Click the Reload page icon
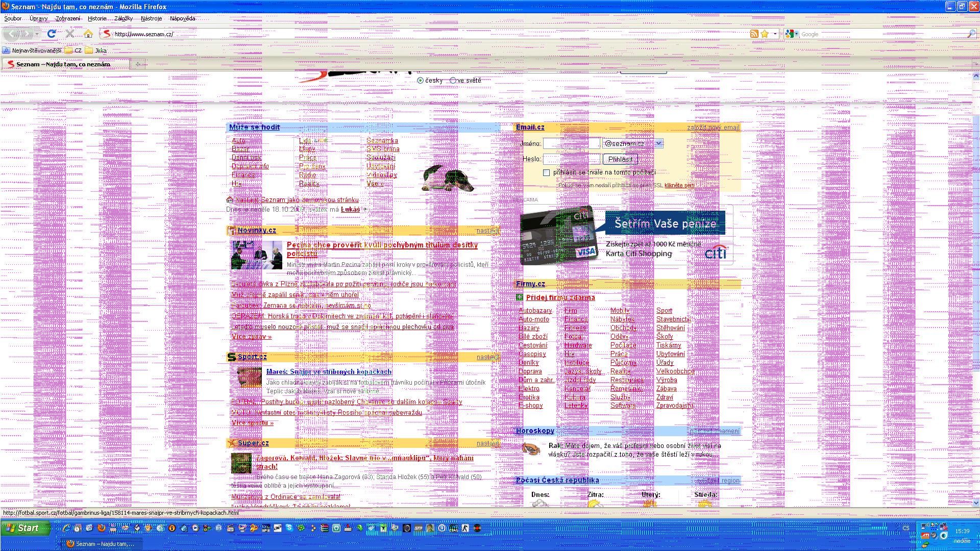980x551 pixels. click(x=52, y=34)
